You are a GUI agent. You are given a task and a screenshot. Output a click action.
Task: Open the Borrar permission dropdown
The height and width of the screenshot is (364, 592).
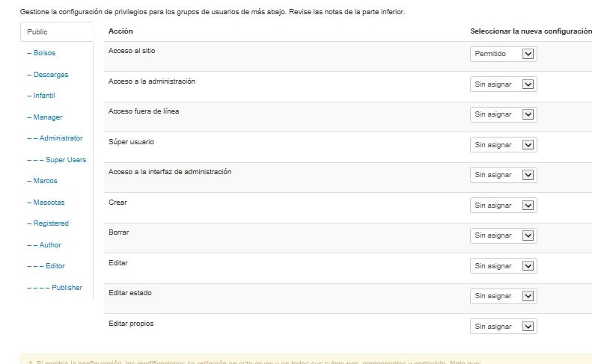[503, 235]
